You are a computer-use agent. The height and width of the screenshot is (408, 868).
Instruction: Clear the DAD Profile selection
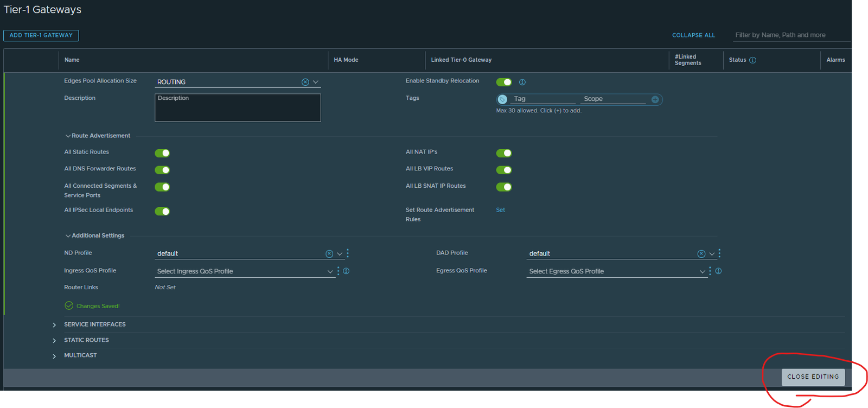tap(701, 254)
